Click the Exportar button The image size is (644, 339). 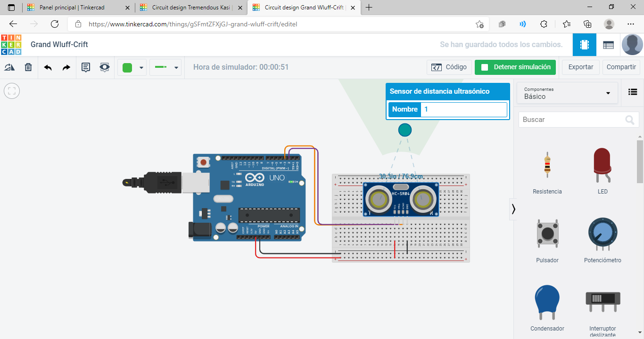[581, 67]
